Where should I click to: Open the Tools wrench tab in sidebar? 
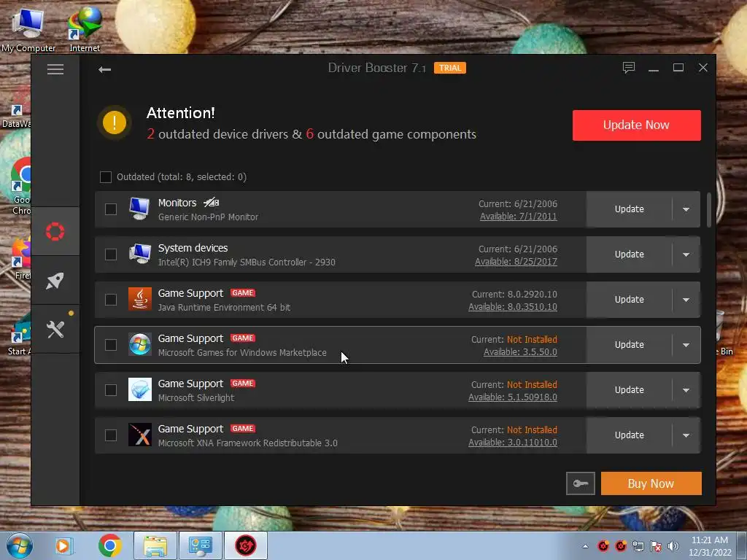pyautogui.click(x=55, y=329)
